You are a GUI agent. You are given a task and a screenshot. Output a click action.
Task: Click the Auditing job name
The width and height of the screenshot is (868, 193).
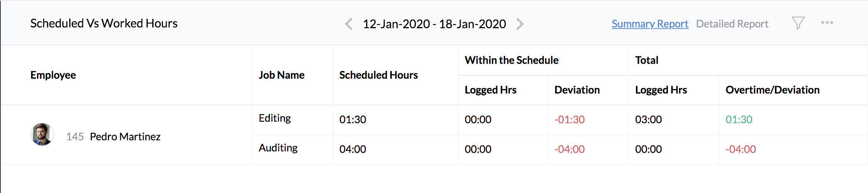click(x=278, y=148)
